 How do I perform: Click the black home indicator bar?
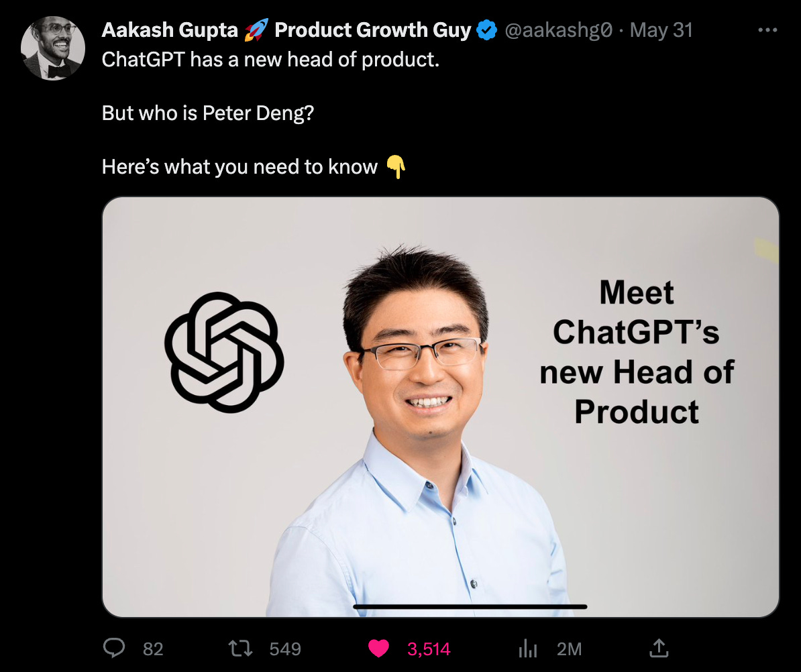pyautogui.click(x=470, y=607)
